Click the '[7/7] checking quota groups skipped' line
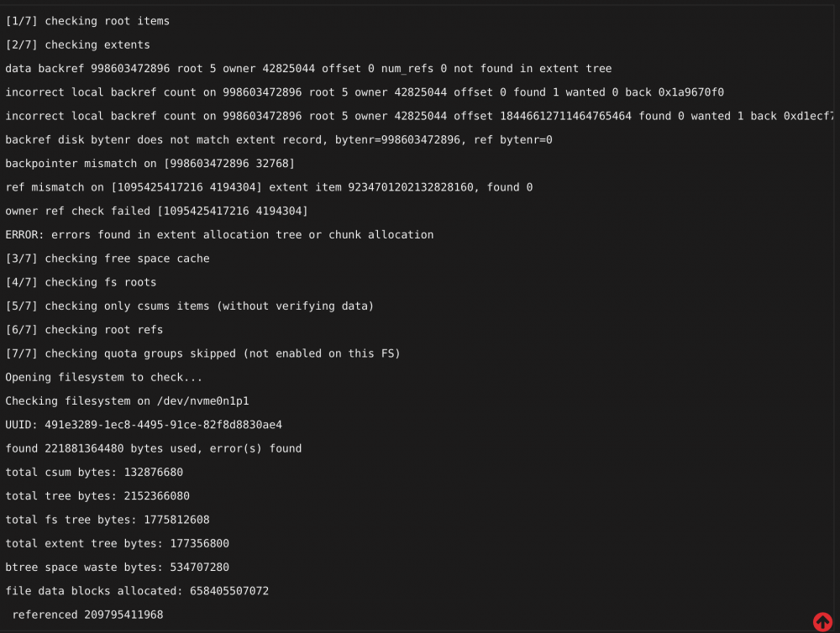Viewport: 840px width, 633px height. (203, 353)
